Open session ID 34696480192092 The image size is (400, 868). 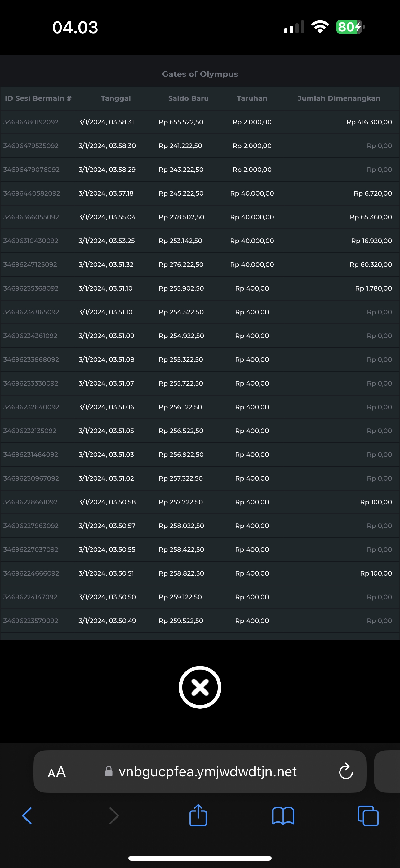tap(31, 122)
